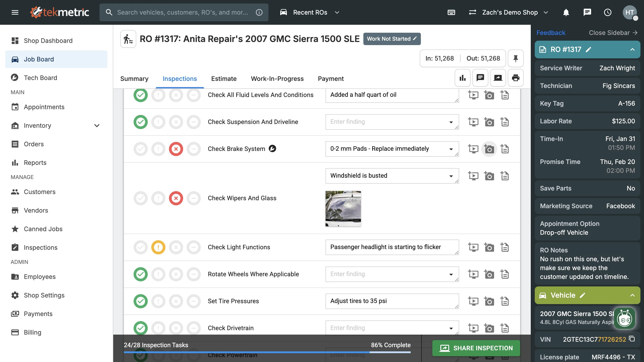The width and height of the screenshot is (644, 362).
Task: Click the add photo icon for Check Brake System
Action: [489, 149]
